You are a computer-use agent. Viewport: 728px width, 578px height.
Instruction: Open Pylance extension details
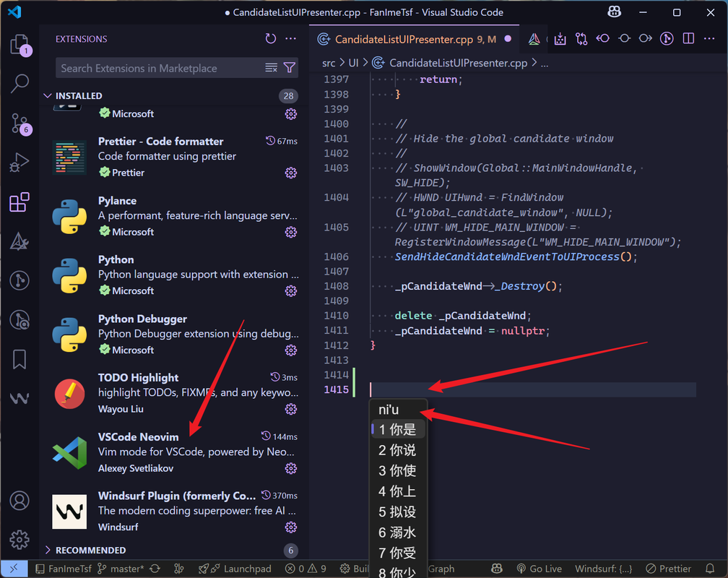175,216
